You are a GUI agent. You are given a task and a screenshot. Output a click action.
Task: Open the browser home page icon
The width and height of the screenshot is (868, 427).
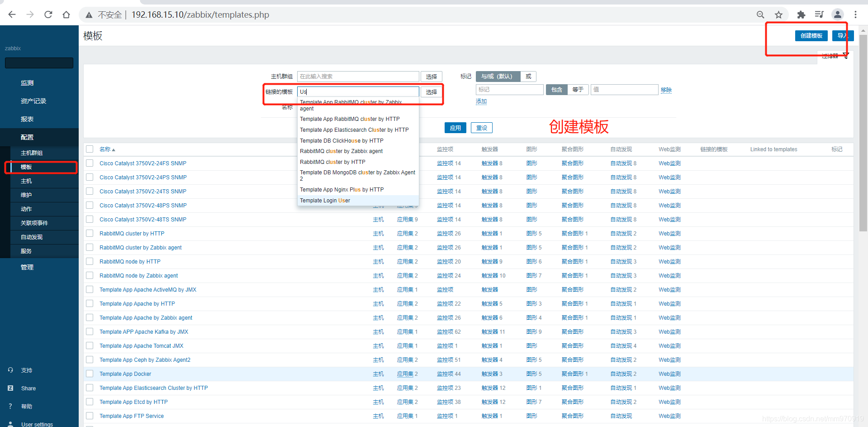tap(66, 14)
